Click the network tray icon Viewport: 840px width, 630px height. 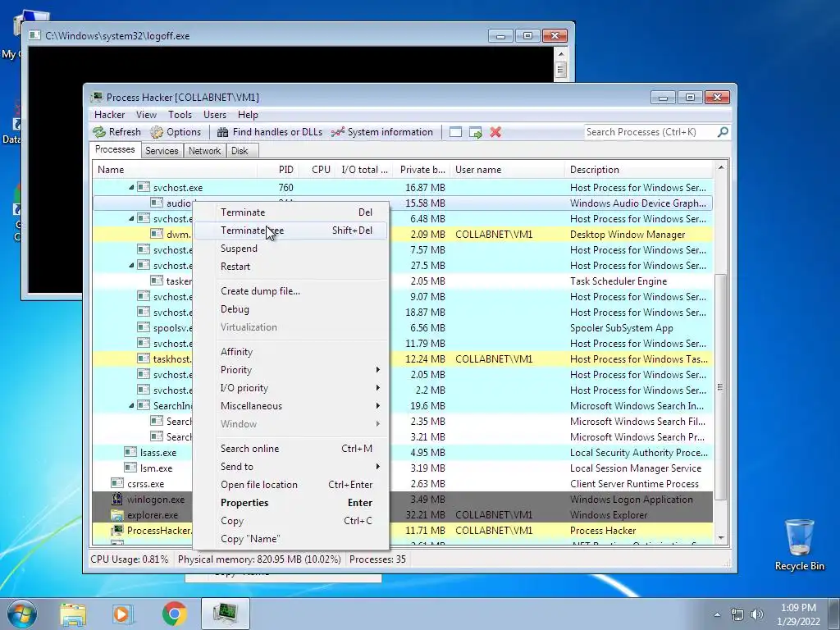(737, 614)
